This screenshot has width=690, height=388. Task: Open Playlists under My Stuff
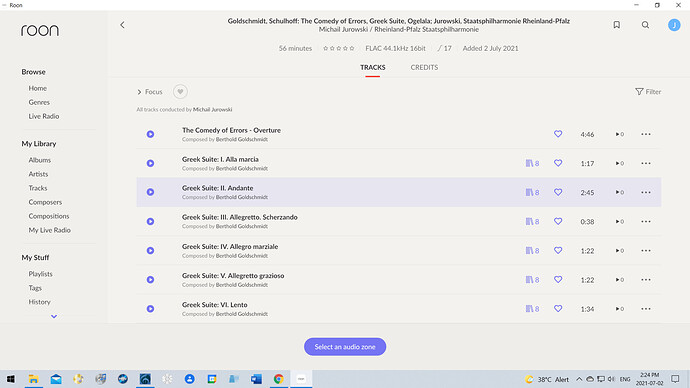40,274
